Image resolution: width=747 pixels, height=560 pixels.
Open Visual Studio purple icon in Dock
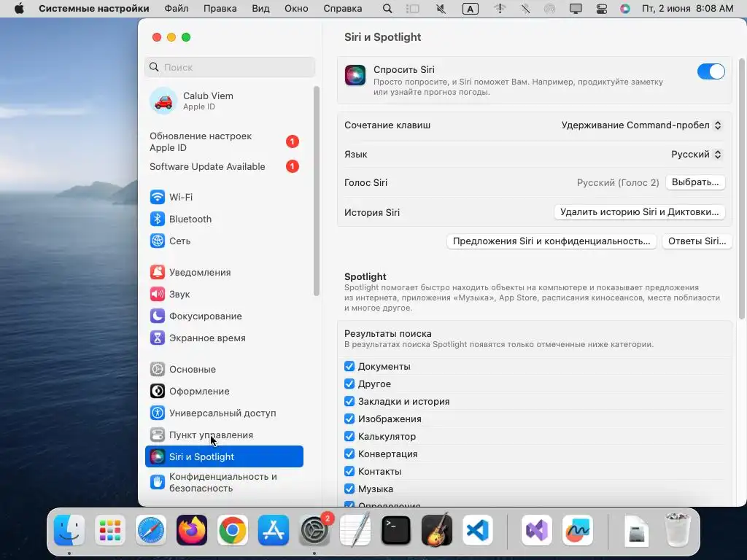[x=537, y=531]
